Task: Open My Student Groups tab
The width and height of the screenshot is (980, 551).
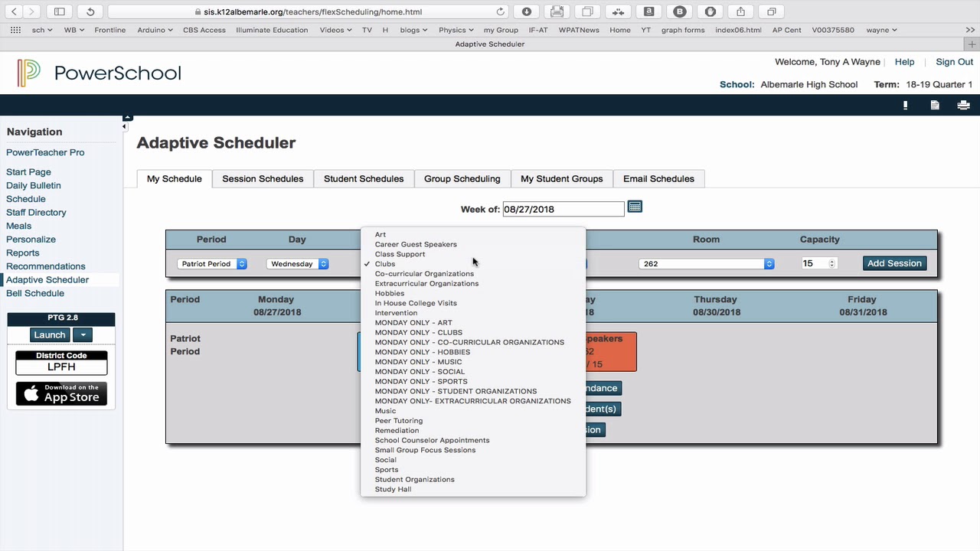Action: (x=562, y=178)
